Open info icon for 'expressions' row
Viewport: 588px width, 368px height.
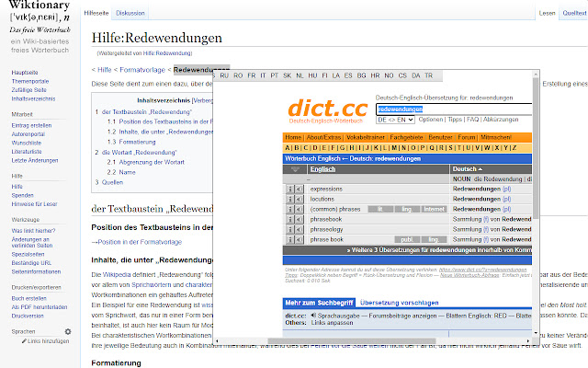290,189
